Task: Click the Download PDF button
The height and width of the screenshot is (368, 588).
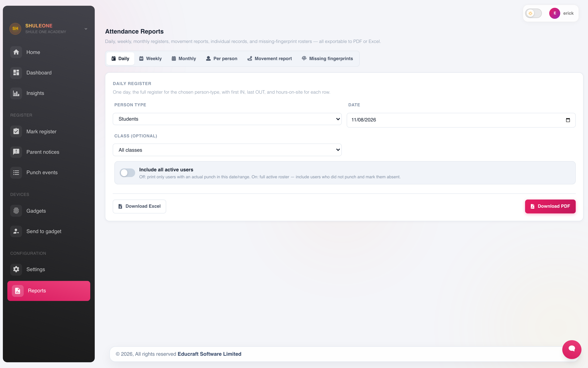Action: (550, 206)
